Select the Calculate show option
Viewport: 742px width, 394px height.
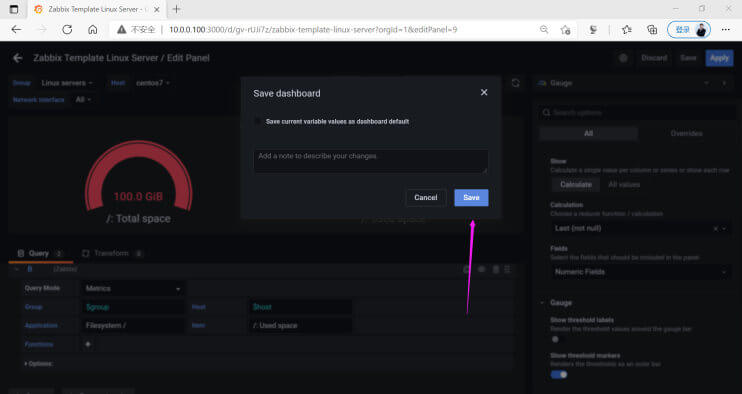coord(576,184)
